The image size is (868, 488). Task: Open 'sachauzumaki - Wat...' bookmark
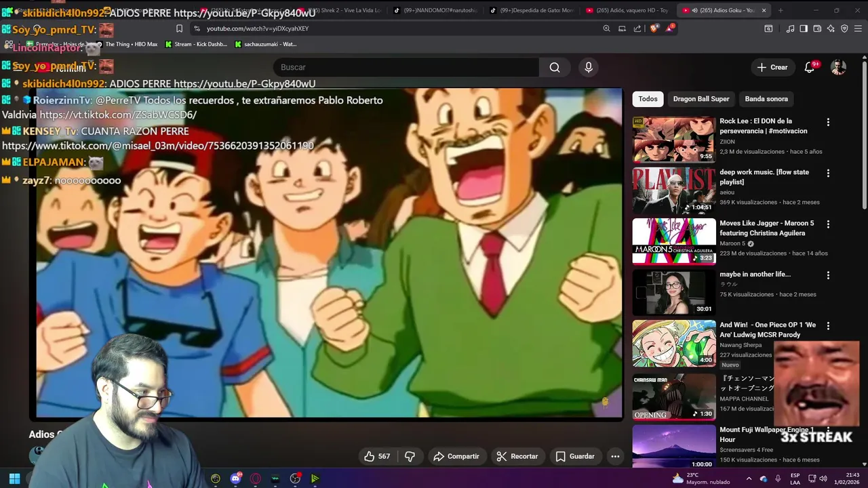tap(266, 44)
